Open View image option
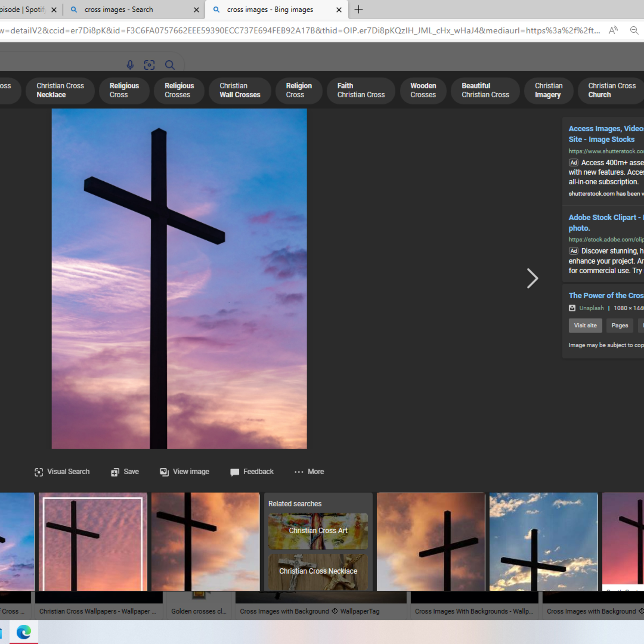The image size is (644, 644). (x=184, y=472)
